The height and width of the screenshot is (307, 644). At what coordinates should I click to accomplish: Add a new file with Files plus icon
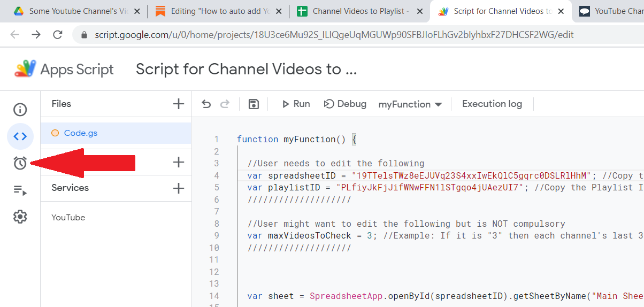click(x=179, y=104)
